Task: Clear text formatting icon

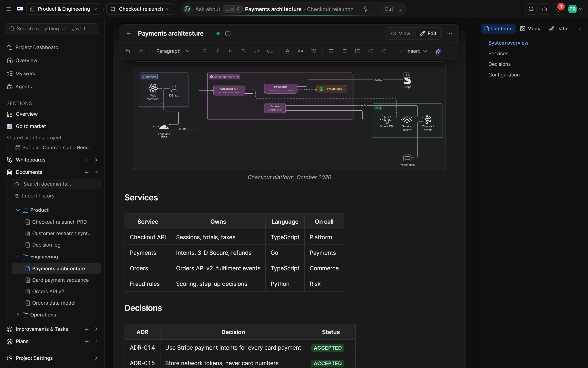Action: pos(314,51)
